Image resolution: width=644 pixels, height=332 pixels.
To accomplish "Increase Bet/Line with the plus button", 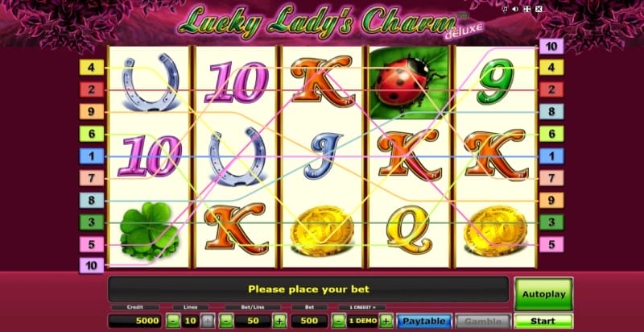I will tap(279, 321).
